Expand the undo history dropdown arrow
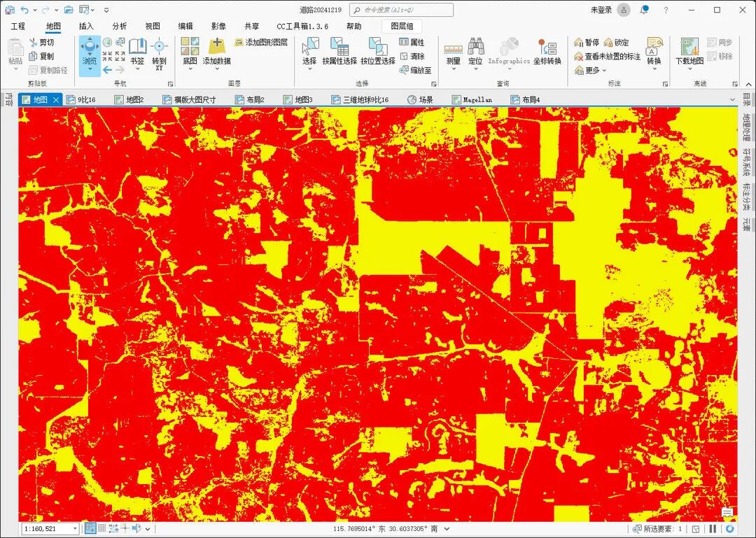The width and height of the screenshot is (756, 538). [x=35, y=10]
